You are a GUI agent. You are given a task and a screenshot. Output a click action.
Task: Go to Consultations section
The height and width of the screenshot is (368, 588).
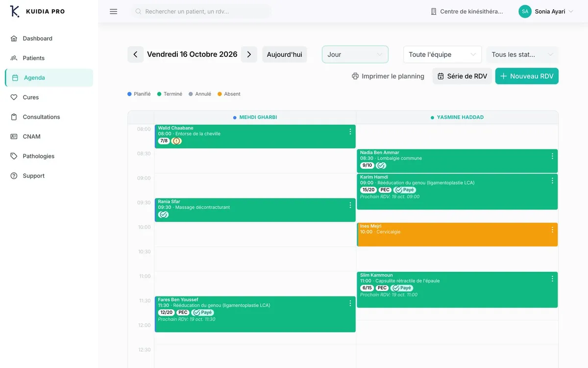[x=49, y=117]
